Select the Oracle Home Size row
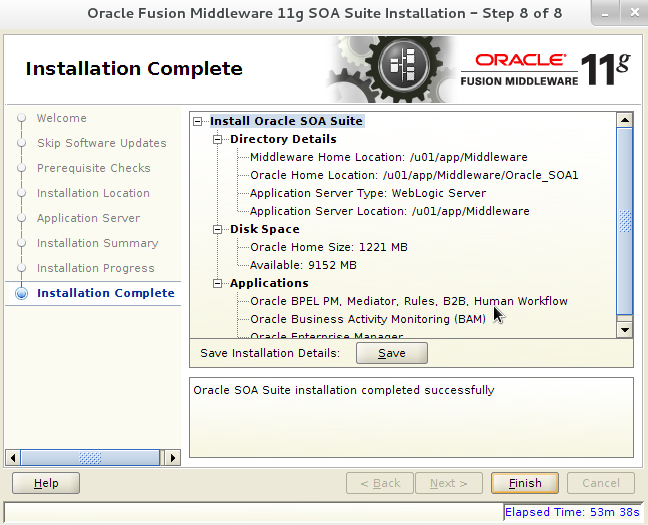 329,247
